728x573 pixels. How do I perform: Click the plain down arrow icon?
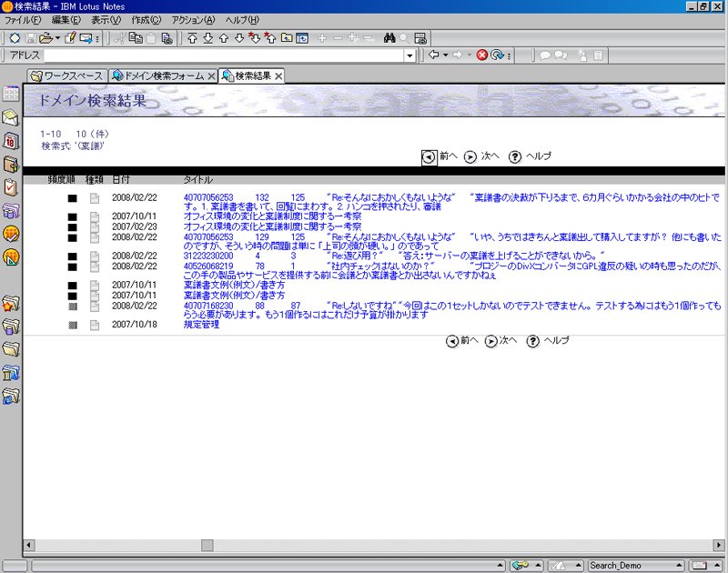click(x=239, y=38)
